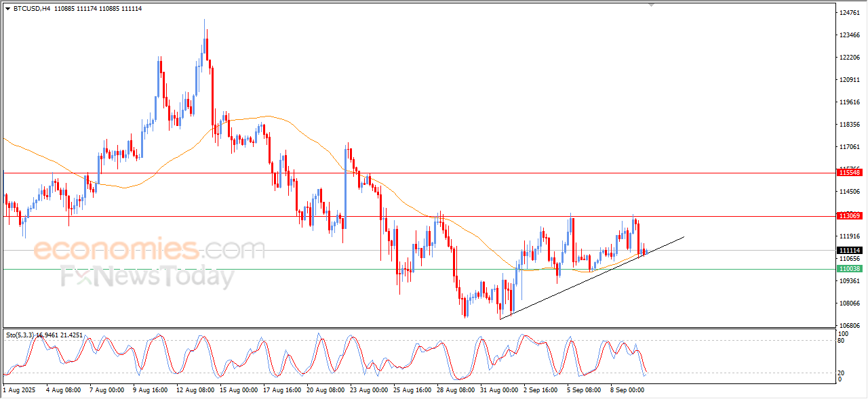
Task: Click the black 111114 current price tag
Action: [850, 250]
